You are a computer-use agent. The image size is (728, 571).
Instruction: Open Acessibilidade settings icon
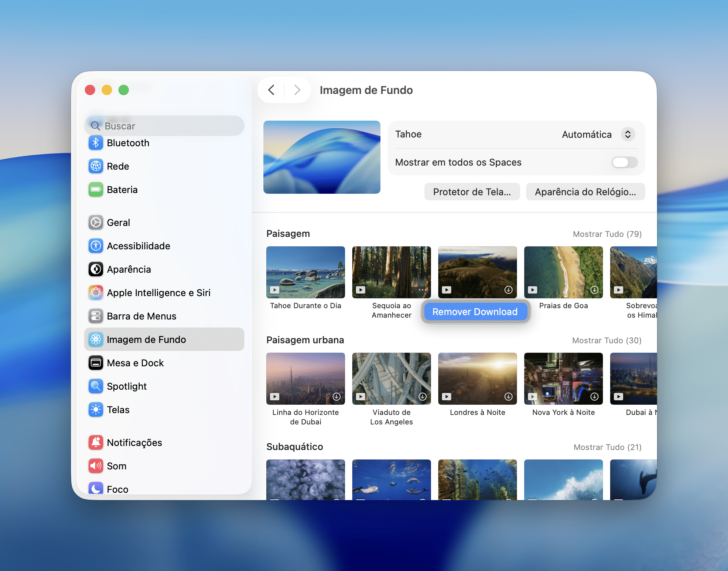[x=96, y=246]
